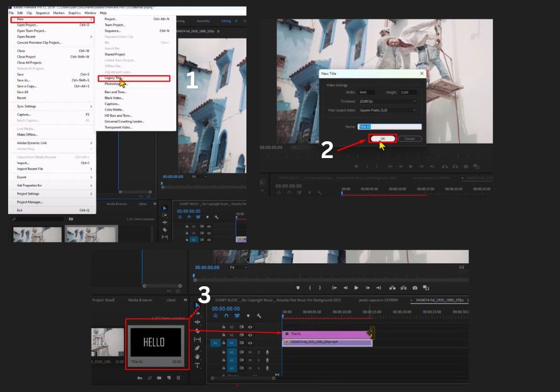Viewport: 560px width, 392px height.
Task: Click Export Frame camera icon in bottom monitor
Action: [x=414, y=287]
